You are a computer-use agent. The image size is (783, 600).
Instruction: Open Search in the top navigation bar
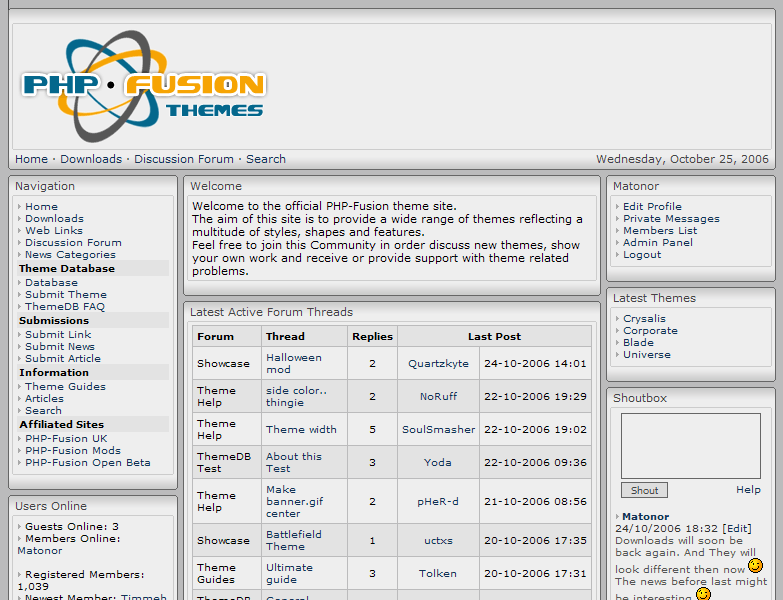pyautogui.click(x=266, y=159)
